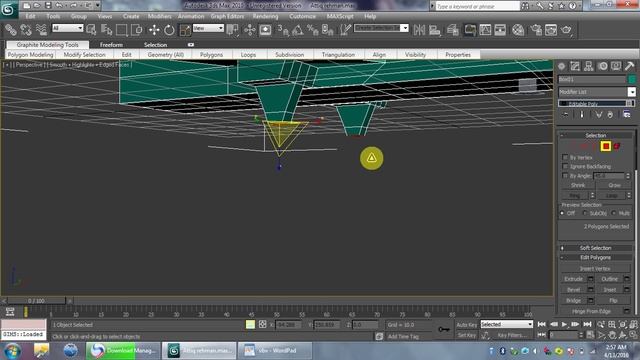This screenshot has width=640, height=360.
Task: Select the Scale tool
Action: (x=185, y=30)
